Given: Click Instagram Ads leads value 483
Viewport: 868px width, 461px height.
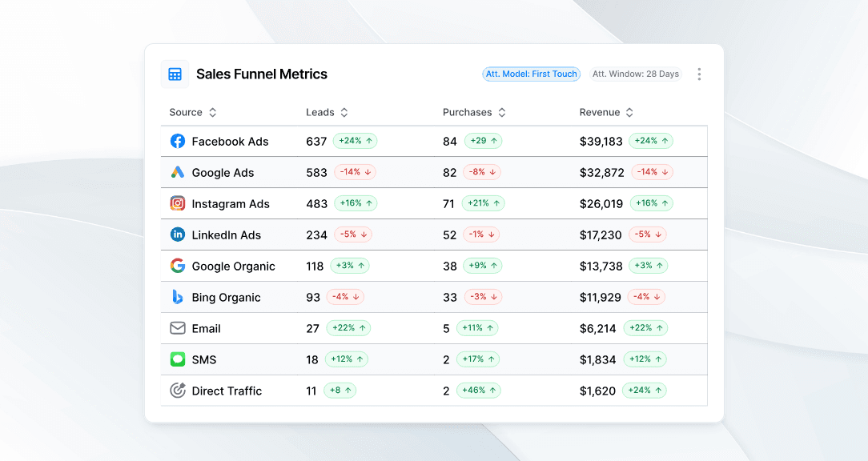Looking at the screenshot, I should point(316,203).
